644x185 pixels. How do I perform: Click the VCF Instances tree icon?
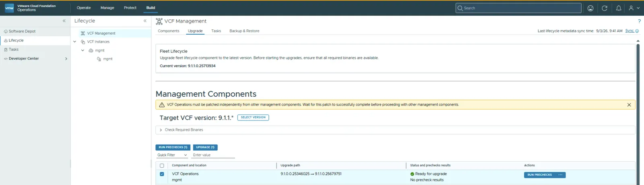coord(83,42)
